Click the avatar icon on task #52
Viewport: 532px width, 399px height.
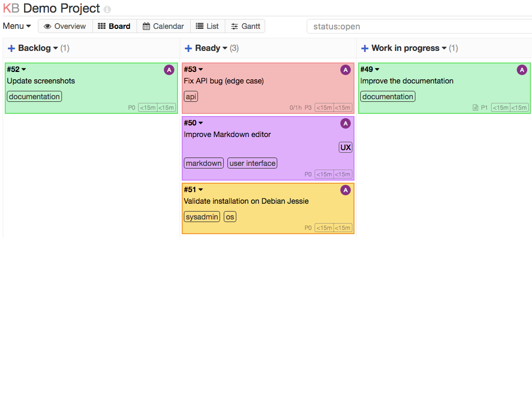point(169,70)
